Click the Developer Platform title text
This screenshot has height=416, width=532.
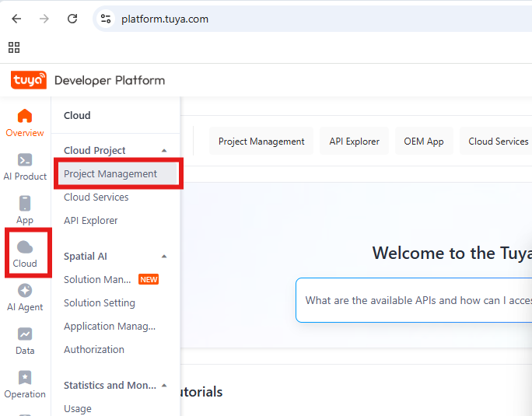pyautogui.click(x=110, y=80)
